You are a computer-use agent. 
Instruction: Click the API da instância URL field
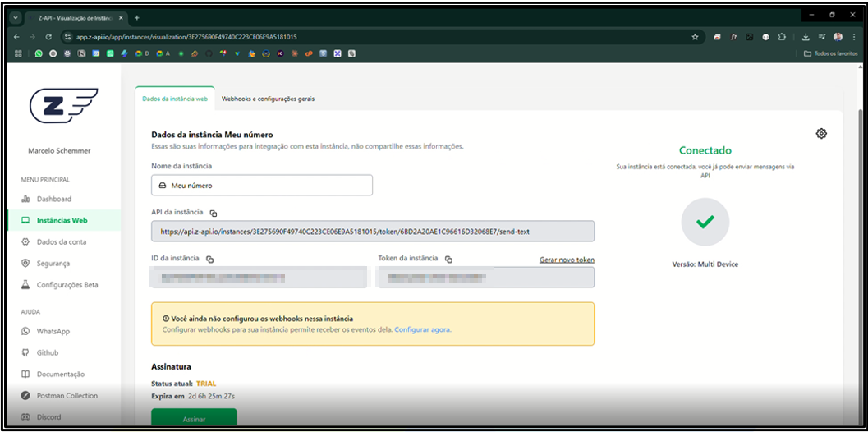[x=373, y=232]
